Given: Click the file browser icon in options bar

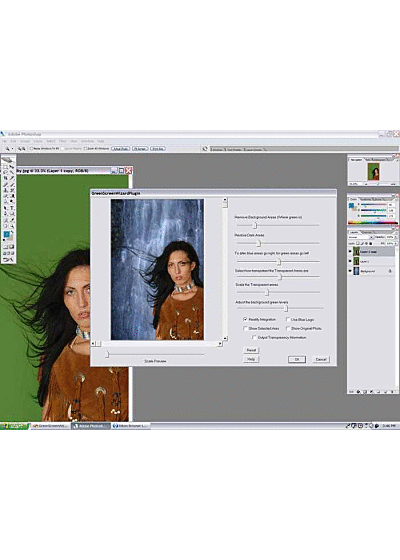Looking at the screenshot, I should (x=205, y=149).
